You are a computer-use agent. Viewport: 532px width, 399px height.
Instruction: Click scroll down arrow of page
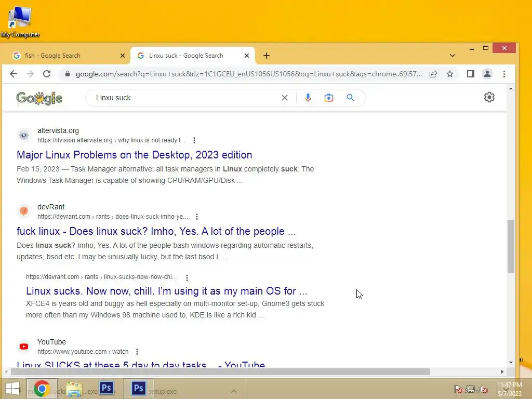511,363
